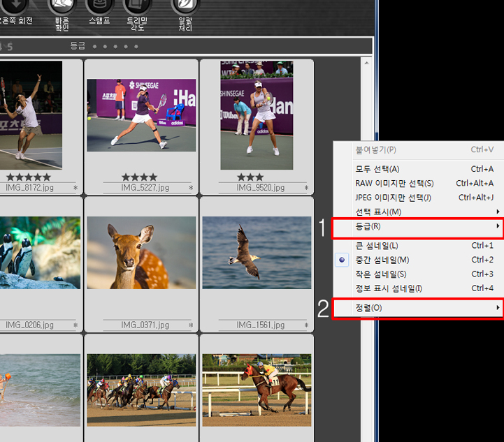Select the 스탬프 stamp tool icon
Image resolution: width=504 pixels, height=442 pixels.
pyautogui.click(x=99, y=6)
